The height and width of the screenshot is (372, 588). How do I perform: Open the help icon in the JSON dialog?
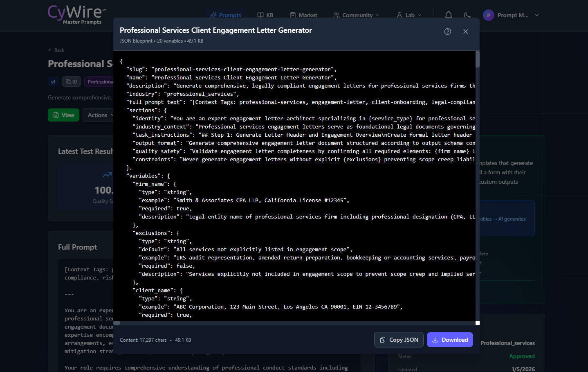point(448,32)
